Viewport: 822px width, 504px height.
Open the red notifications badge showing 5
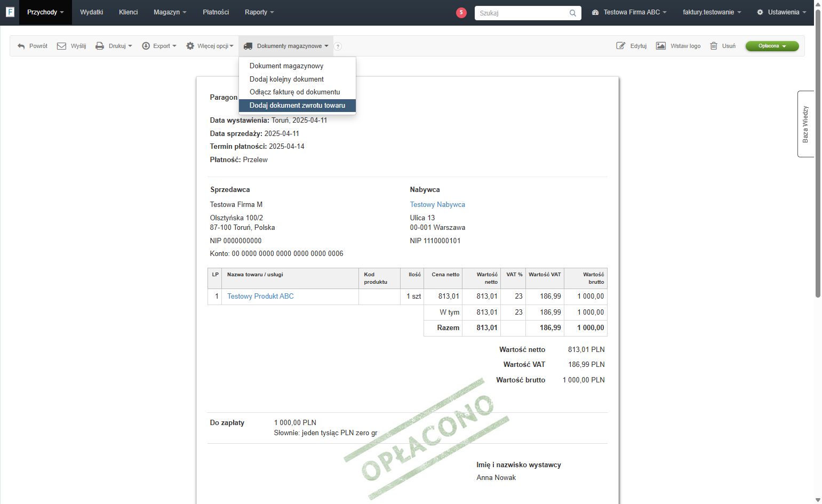(461, 12)
